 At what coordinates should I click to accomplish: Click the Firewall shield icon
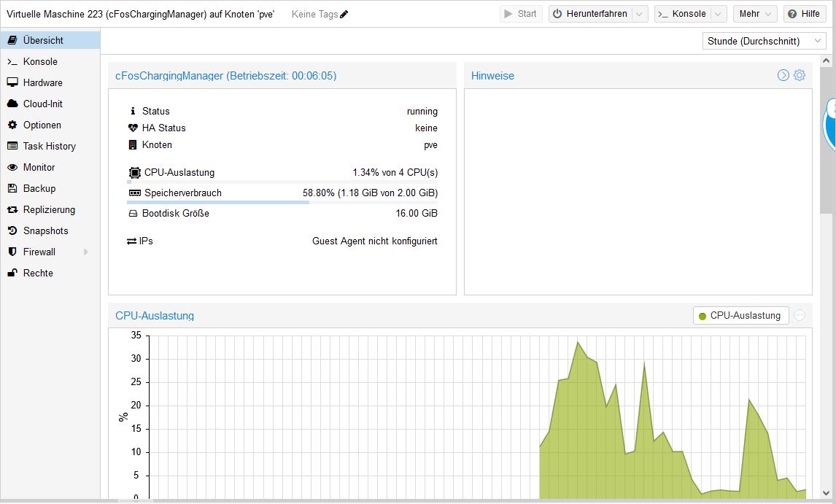tap(12, 252)
